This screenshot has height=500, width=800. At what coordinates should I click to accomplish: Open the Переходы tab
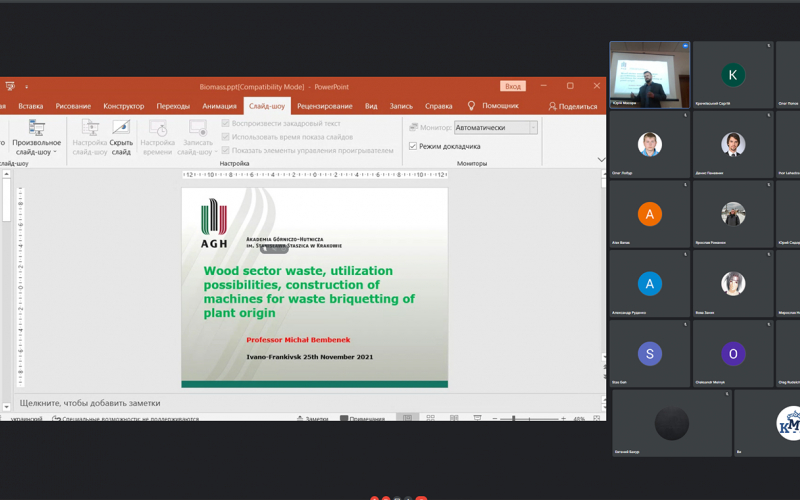pyautogui.click(x=173, y=106)
